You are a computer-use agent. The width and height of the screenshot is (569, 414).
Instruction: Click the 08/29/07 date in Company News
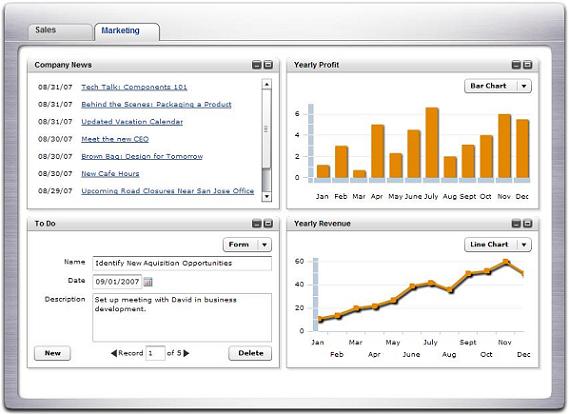55,191
